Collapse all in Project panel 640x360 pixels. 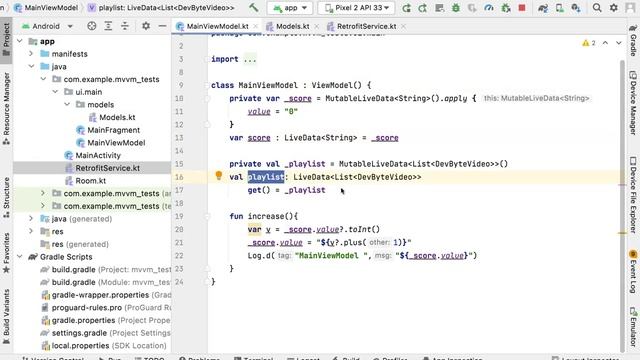124,26
